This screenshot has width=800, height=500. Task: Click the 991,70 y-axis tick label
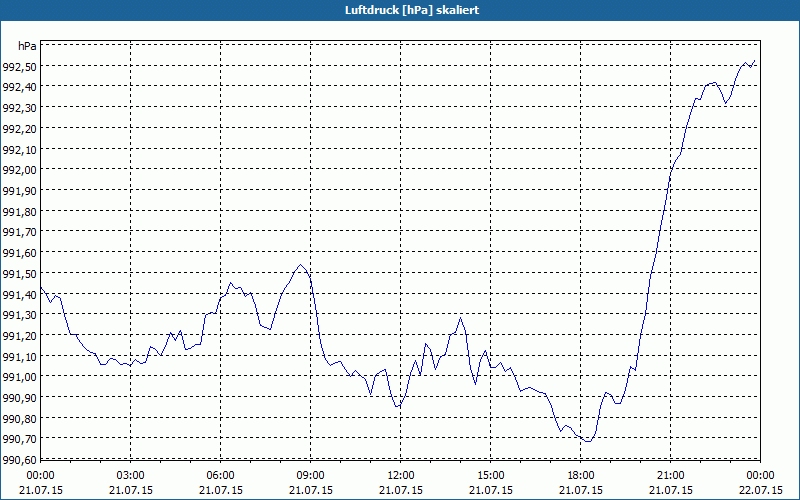pyautogui.click(x=19, y=232)
